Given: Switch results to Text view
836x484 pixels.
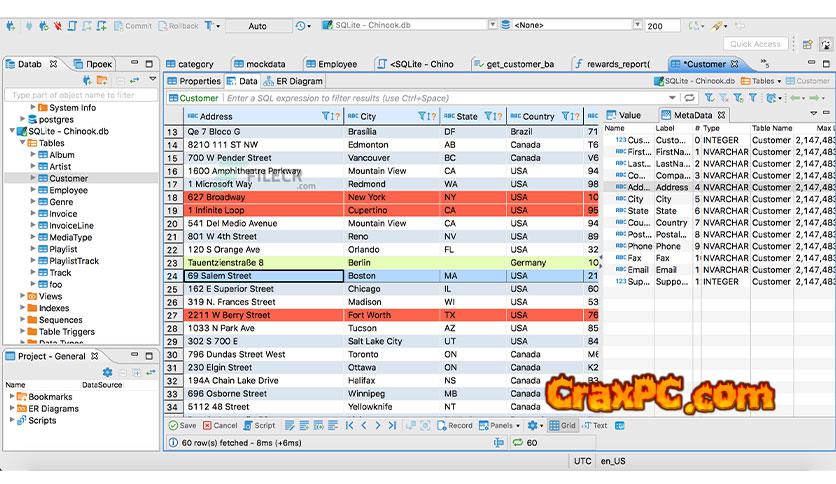Looking at the screenshot, I should (x=594, y=425).
